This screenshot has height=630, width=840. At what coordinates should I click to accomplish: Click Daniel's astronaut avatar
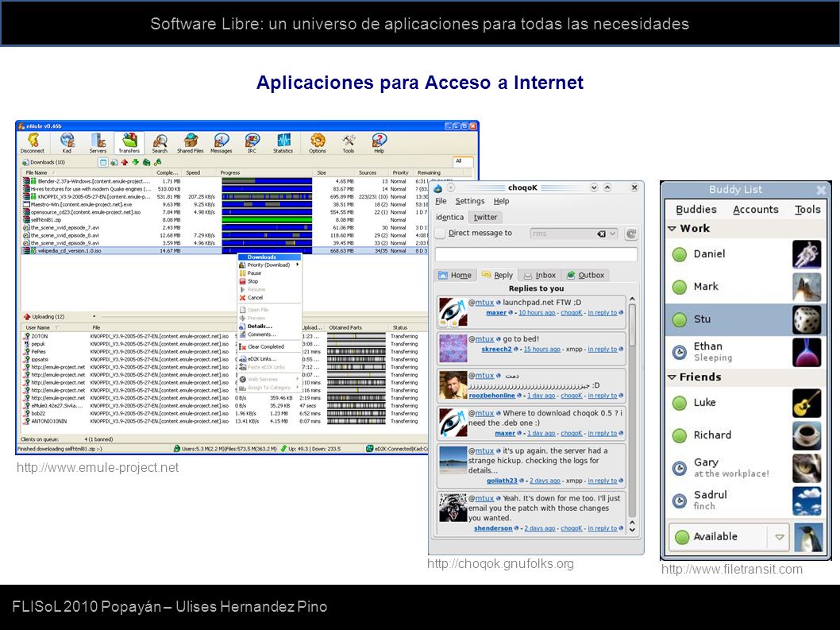807,254
